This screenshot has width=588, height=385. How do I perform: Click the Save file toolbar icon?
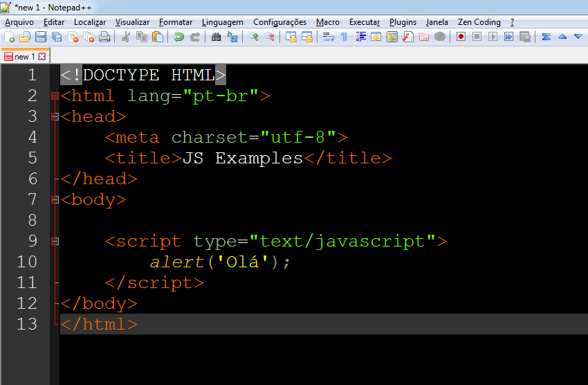pyautogui.click(x=40, y=37)
